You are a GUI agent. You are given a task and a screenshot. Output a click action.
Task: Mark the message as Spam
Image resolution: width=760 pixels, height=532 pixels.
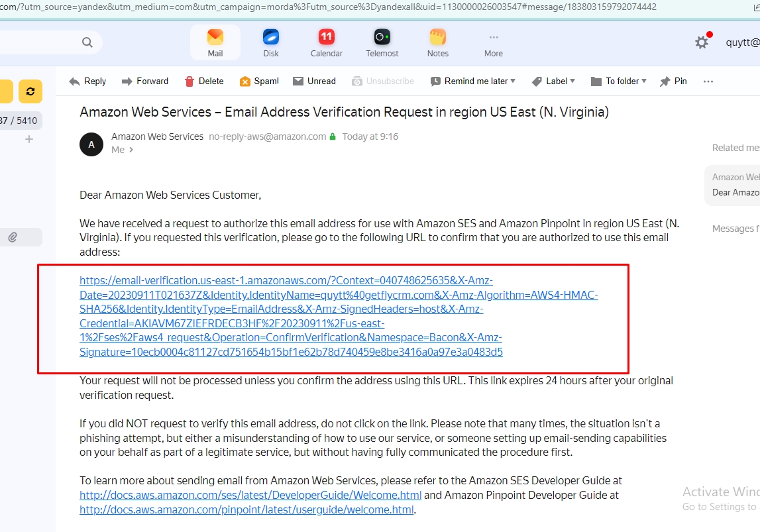coord(259,81)
